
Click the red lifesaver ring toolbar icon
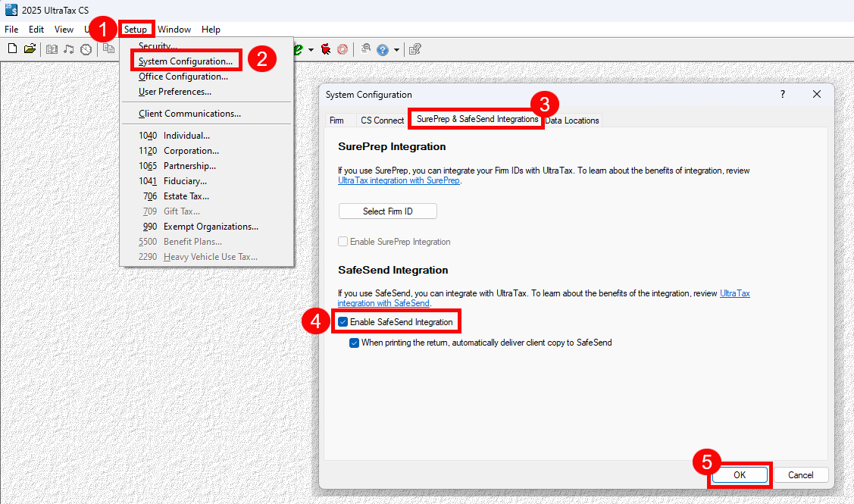343,49
